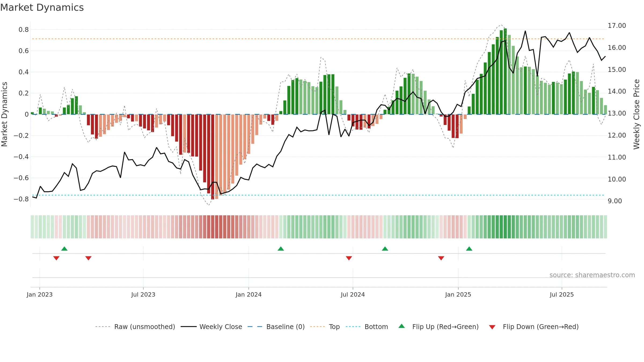Click the green flip-up marker after Jan 2024
Screen dimensions: 644x362
(281, 249)
